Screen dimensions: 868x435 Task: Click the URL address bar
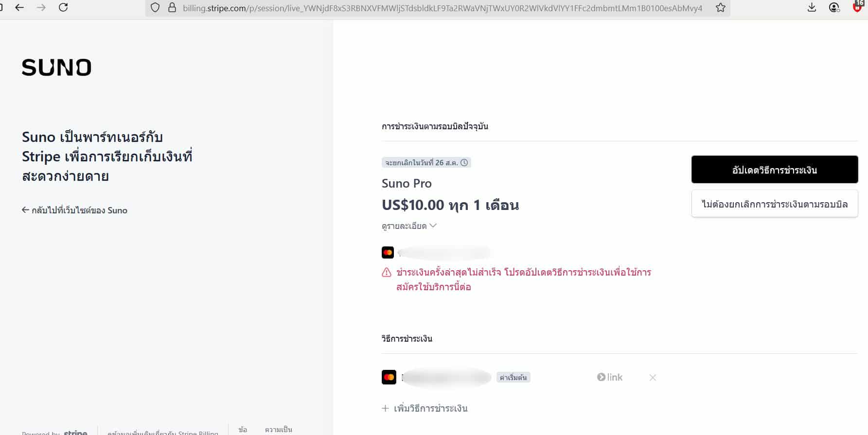click(442, 8)
